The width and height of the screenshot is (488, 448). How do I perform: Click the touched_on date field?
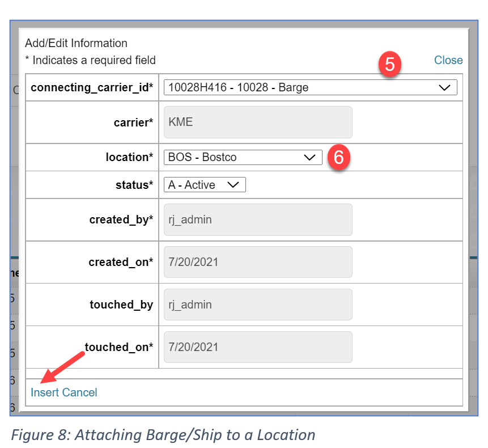tap(258, 347)
